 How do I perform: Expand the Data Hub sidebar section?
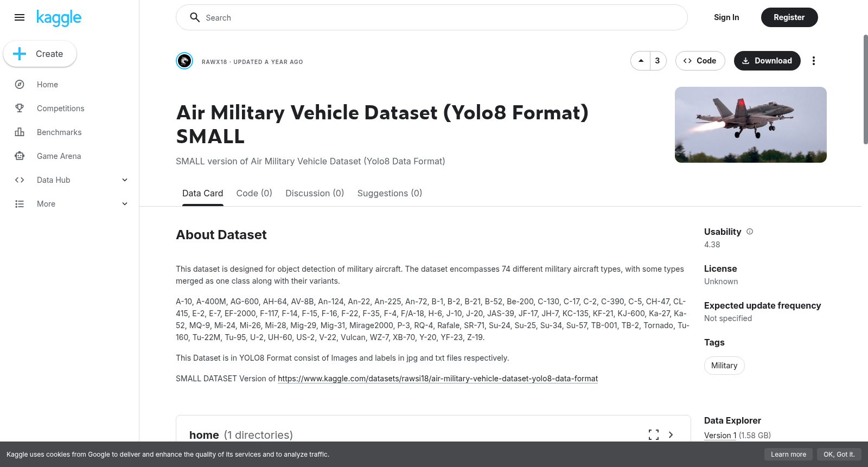(125, 180)
